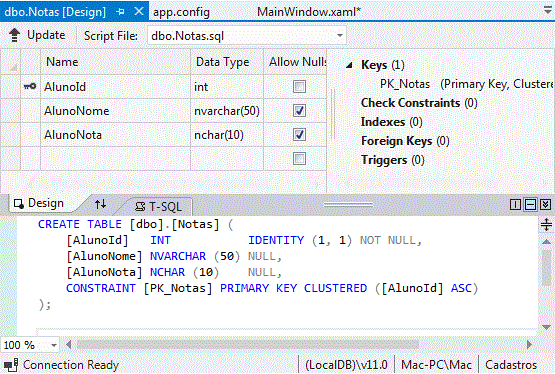The width and height of the screenshot is (555, 374).
Task: Click the Name column header
Action: point(115,62)
